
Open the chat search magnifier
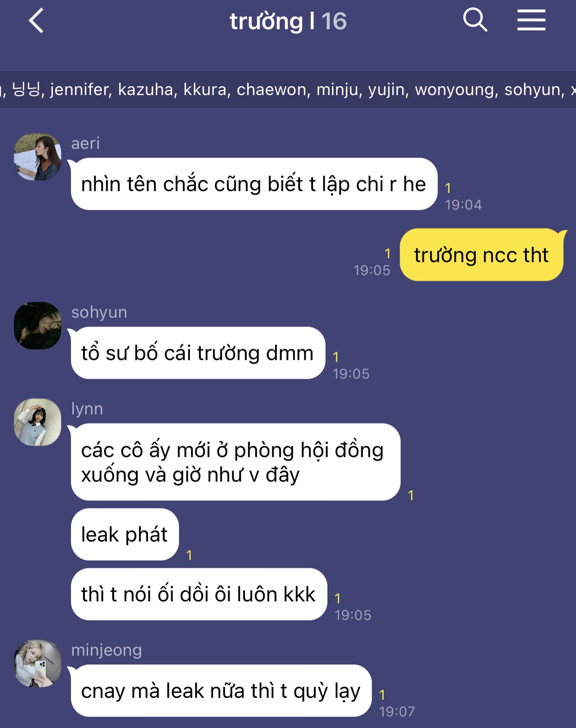click(x=475, y=20)
